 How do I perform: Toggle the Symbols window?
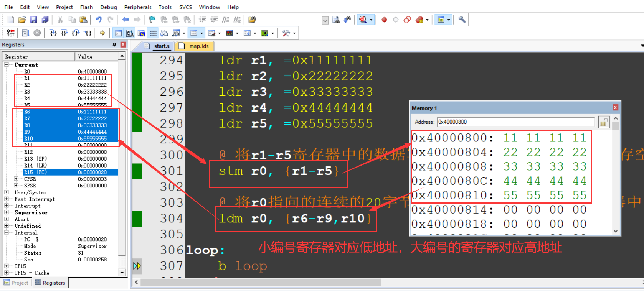point(141,33)
